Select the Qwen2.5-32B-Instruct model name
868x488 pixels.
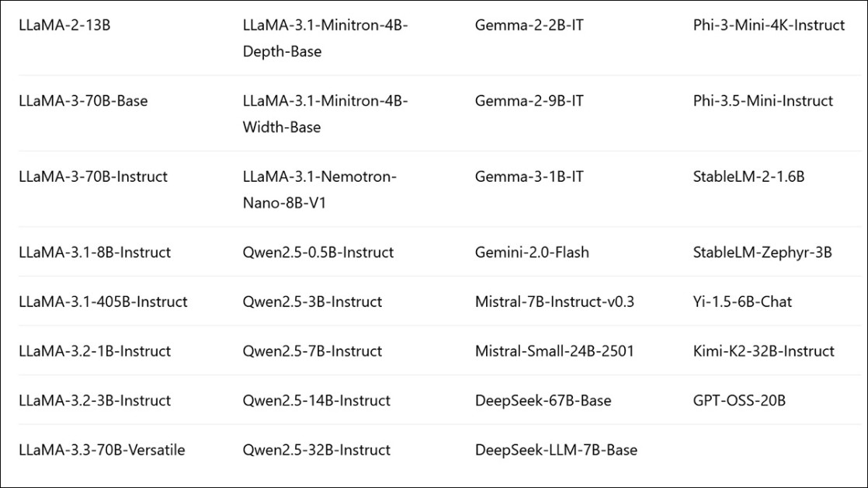(317, 450)
